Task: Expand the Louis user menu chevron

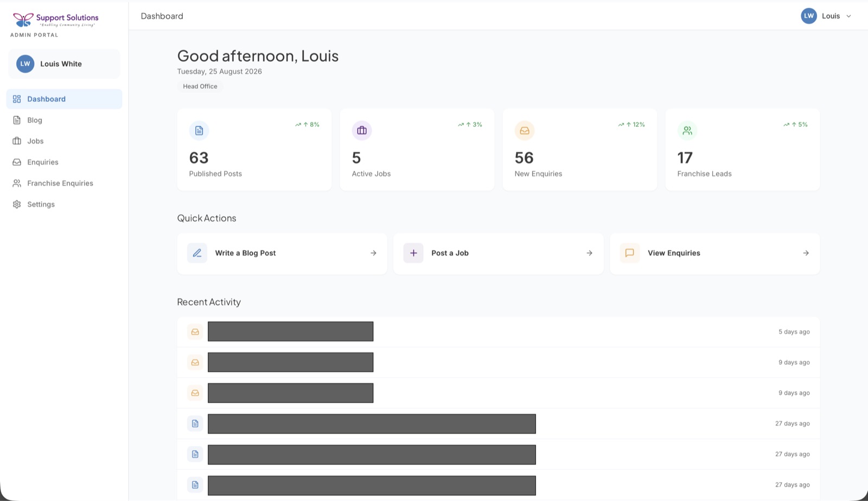Action: pyautogui.click(x=848, y=16)
